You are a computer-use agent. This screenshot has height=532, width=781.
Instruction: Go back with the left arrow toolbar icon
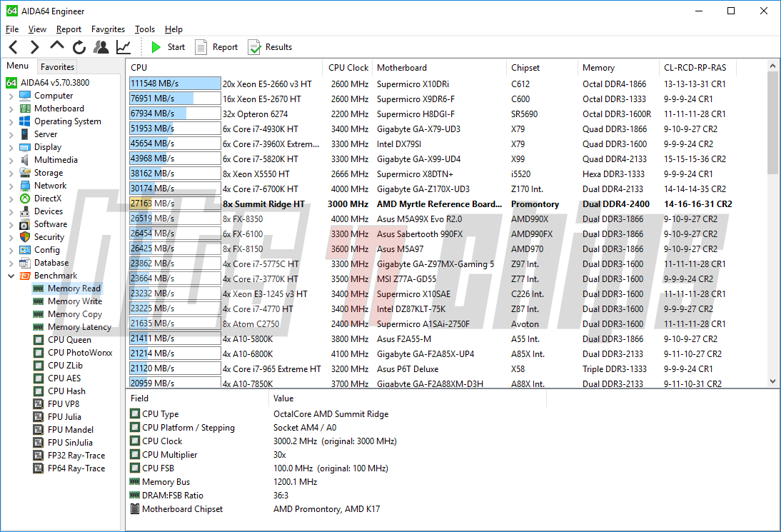tap(14, 47)
